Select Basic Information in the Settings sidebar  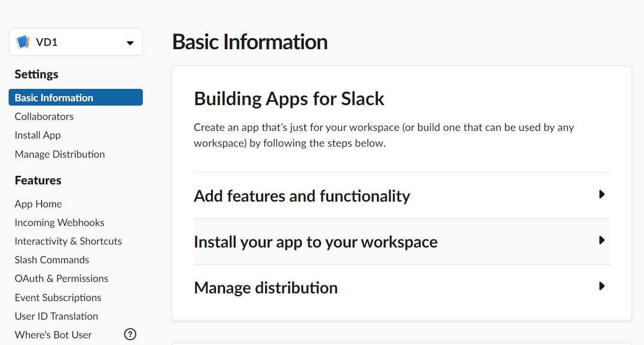(75, 97)
